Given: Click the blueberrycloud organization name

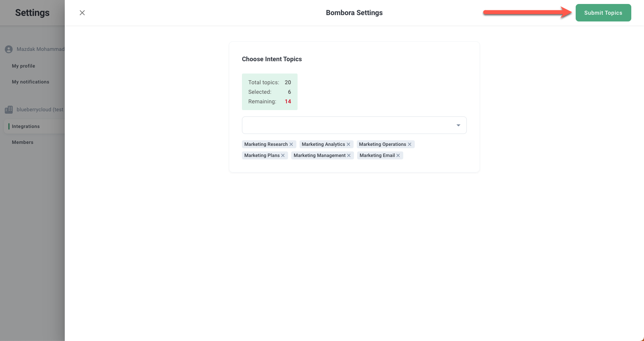Looking at the screenshot, I should tap(40, 109).
